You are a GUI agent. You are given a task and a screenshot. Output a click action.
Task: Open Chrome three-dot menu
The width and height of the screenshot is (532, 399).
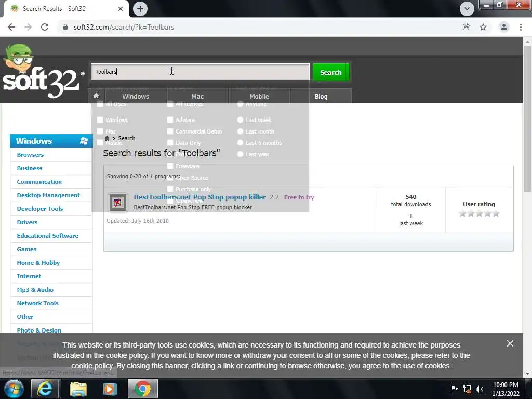click(x=521, y=27)
